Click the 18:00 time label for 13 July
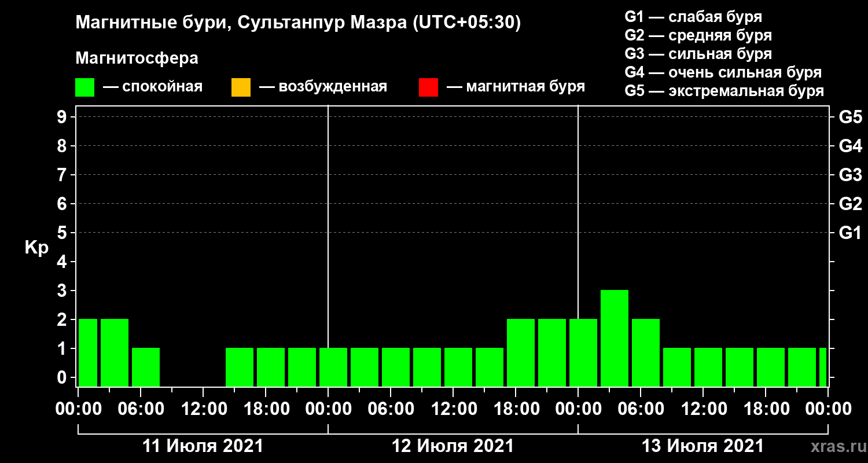This screenshot has width=868, height=463. 766,409
